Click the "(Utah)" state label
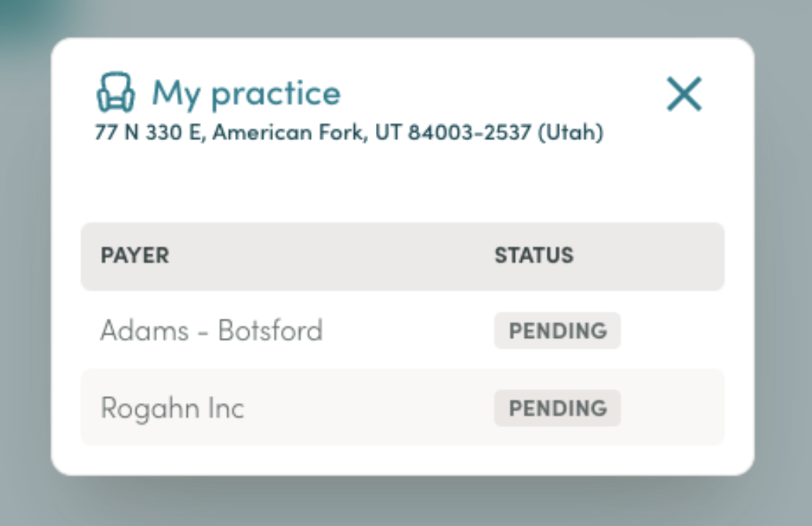Viewport: 812px width, 526px height. [571, 133]
